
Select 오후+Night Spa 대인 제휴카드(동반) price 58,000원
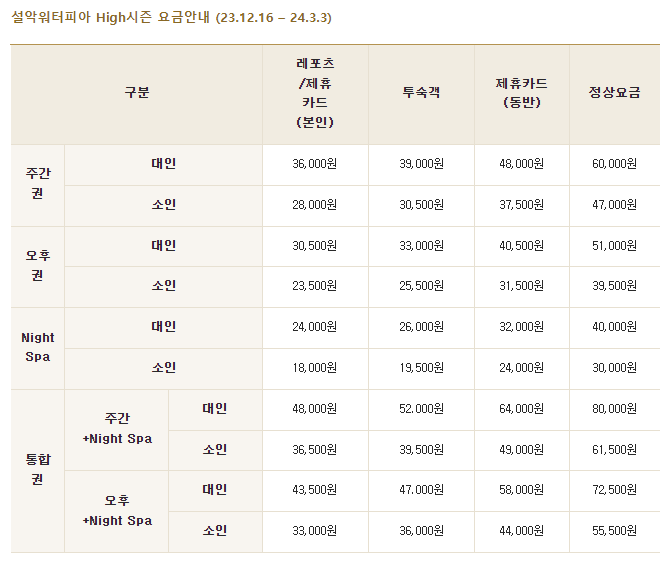[522, 490]
